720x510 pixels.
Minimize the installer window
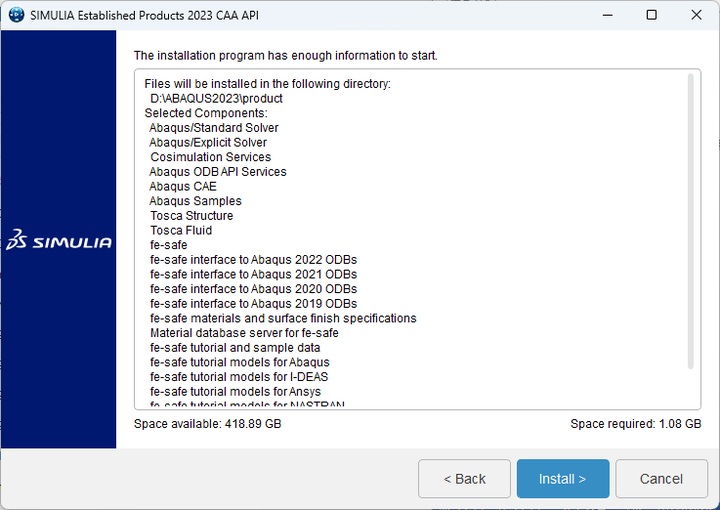[605, 15]
